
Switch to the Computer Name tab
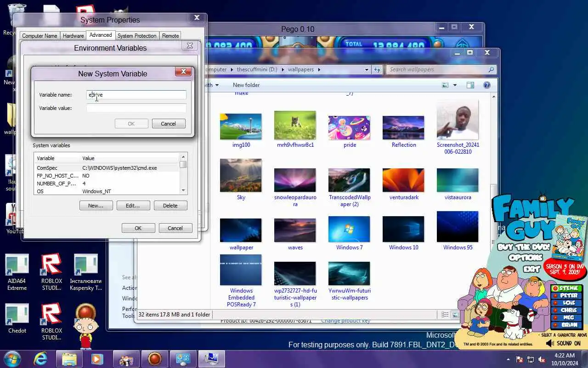(x=40, y=36)
